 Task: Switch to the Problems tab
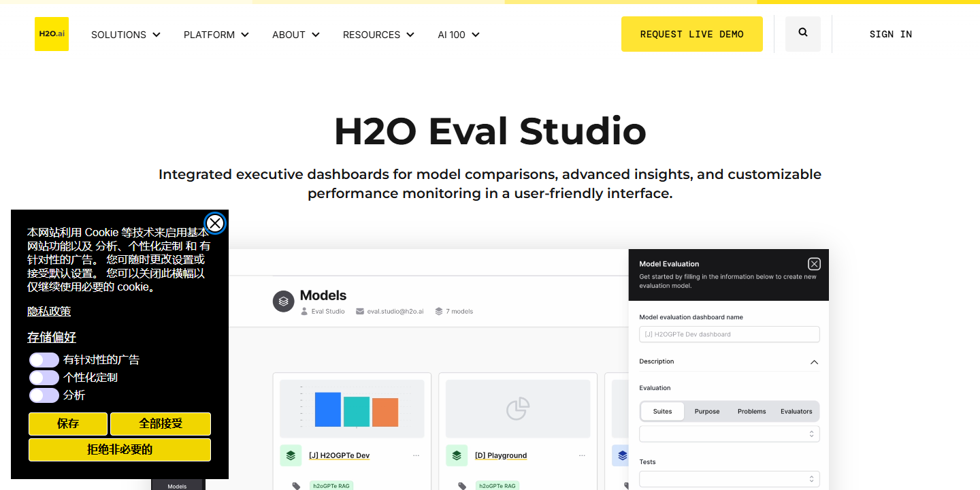tap(752, 412)
